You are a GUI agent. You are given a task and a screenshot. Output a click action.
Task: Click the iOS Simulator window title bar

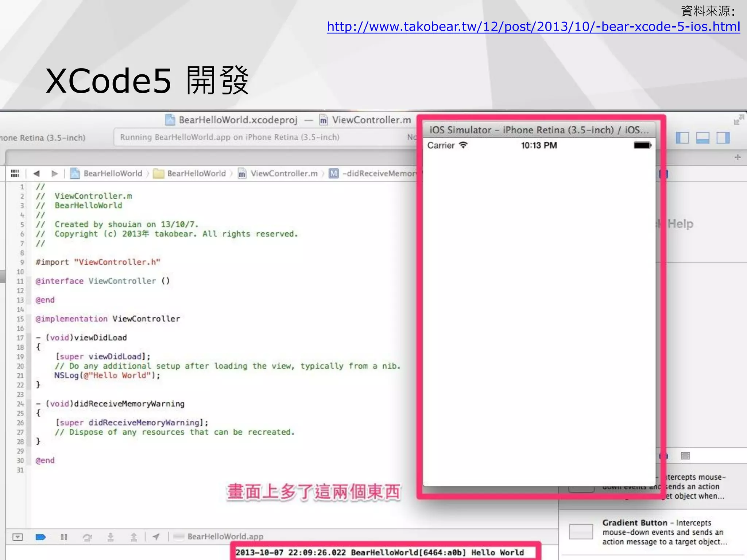(539, 130)
